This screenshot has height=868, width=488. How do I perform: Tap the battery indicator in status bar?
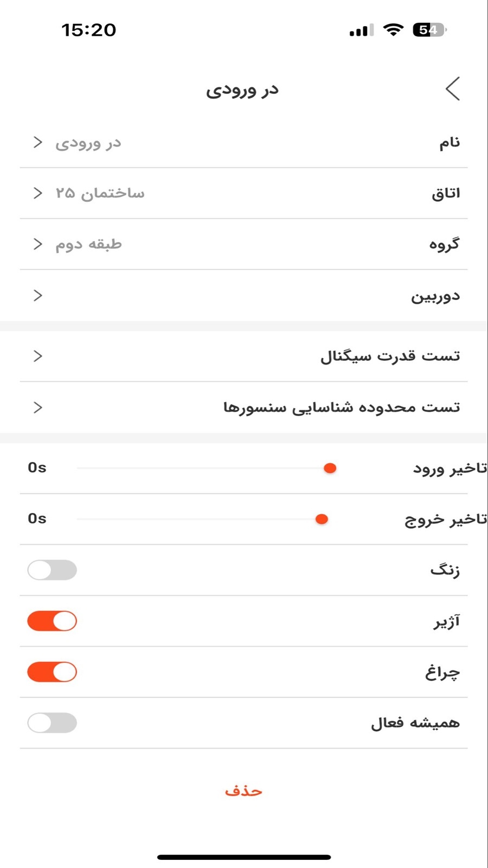click(x=429, y=30)
